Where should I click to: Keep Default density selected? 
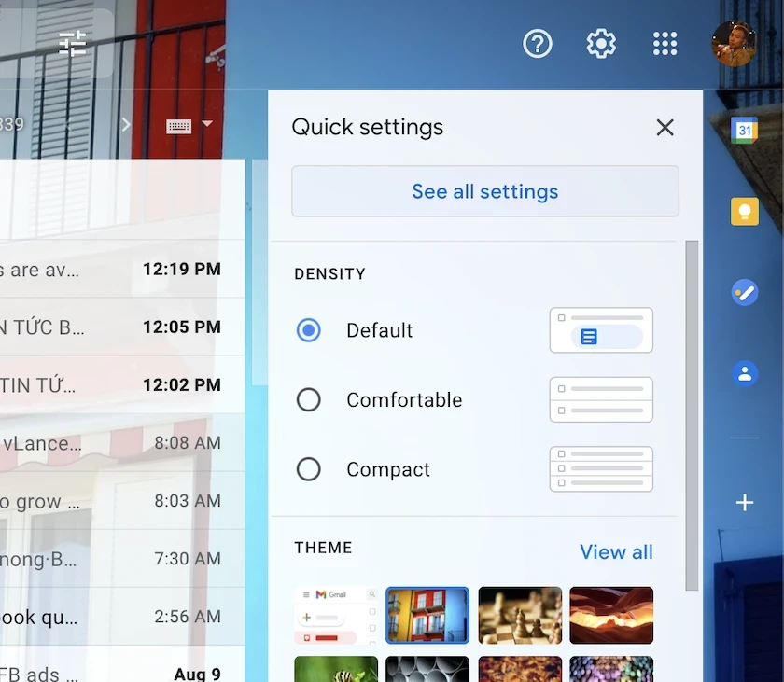click(x=309, y=329)
